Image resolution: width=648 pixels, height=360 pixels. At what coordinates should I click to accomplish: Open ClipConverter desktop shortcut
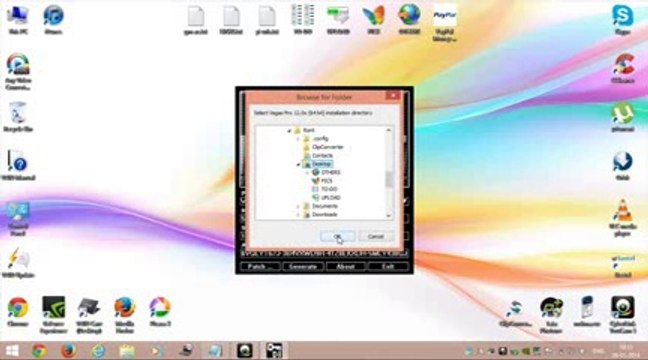516,313
